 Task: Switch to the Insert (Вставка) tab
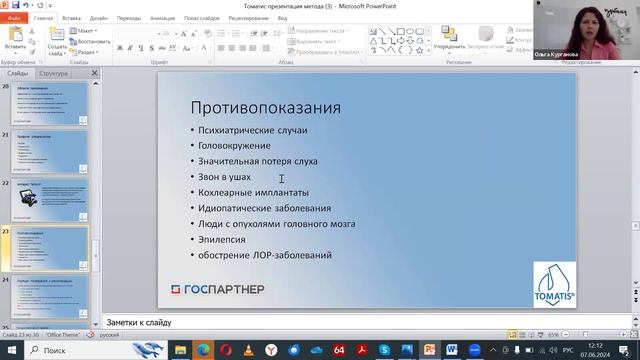pos(71,18)
